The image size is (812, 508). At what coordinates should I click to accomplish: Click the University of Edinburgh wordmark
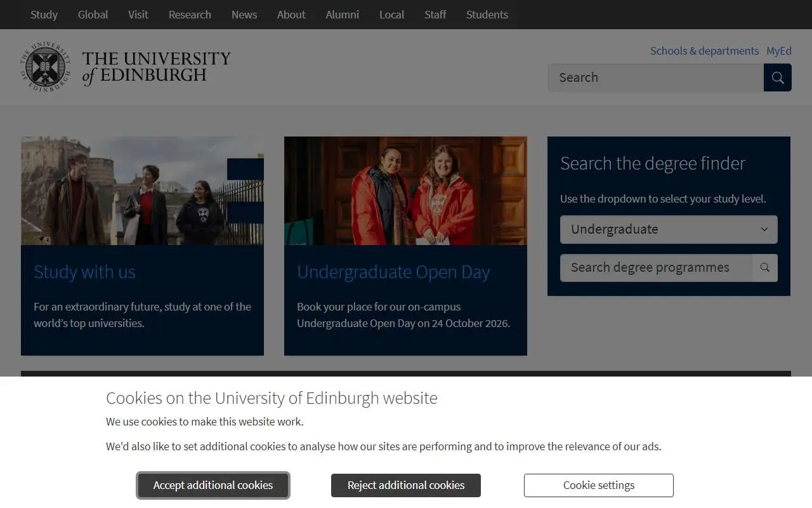click(x=156, y=67)
